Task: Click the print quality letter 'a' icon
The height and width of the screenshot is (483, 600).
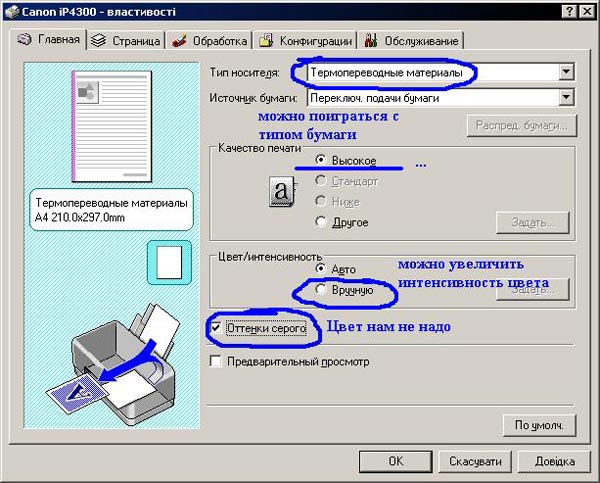Action: point(282,191)
